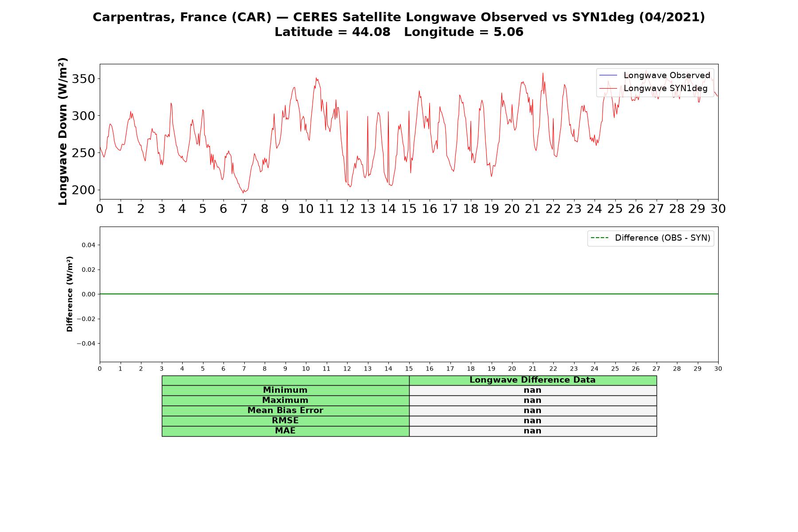Select the Minimum row label in table
The width and height of the screenshot is (798, 532).
coord(286,390)
